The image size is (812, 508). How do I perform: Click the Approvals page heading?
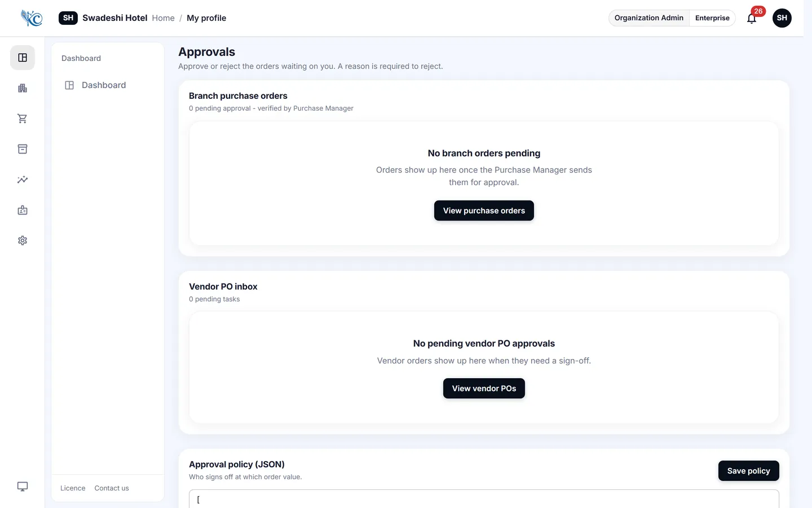(207, 52)
